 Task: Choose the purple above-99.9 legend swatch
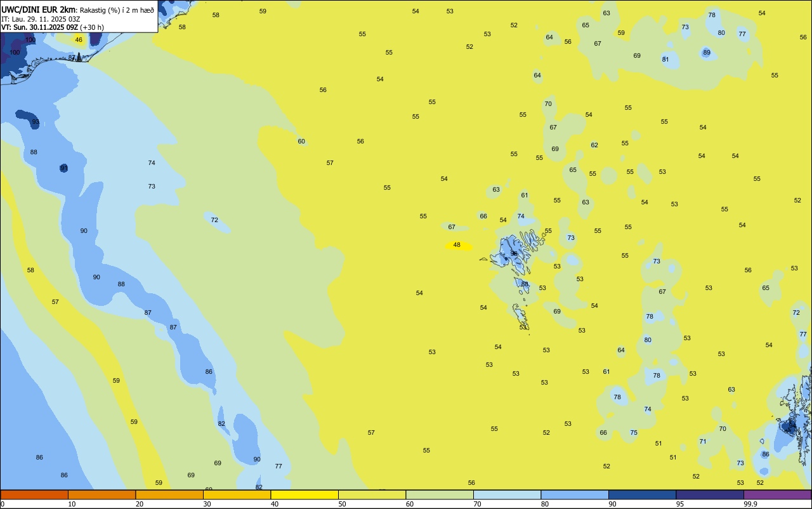(778, 494)
